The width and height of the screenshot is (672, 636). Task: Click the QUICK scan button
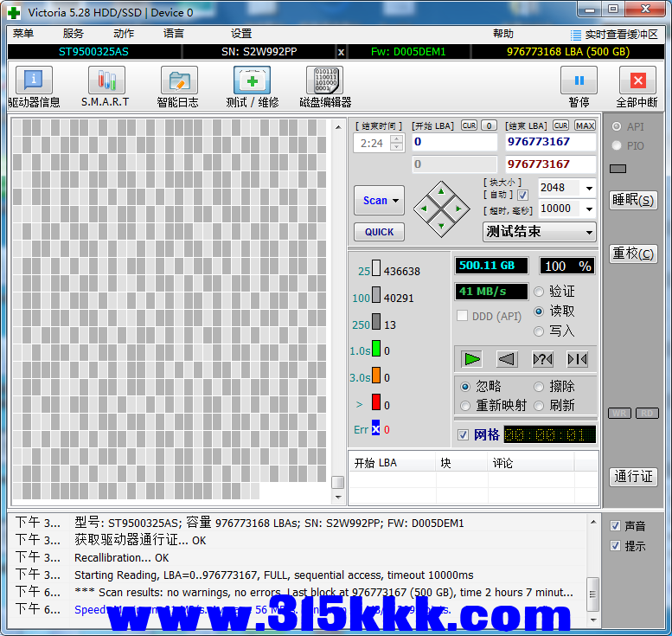point(379,232)
